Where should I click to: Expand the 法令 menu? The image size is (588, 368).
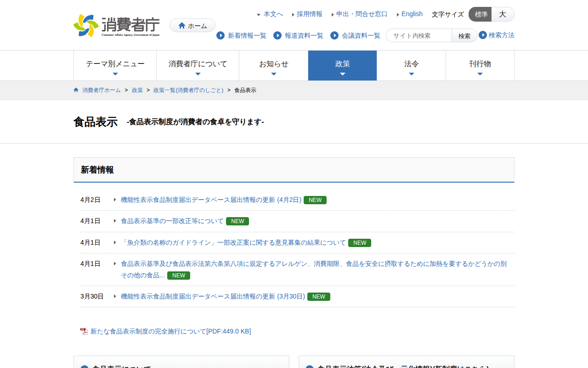(x=411, y=66)
